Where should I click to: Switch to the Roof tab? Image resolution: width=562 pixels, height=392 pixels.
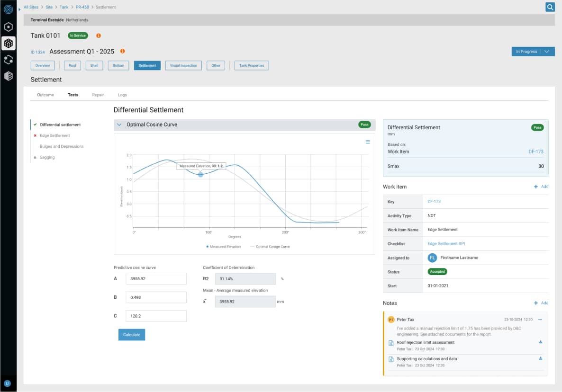tap(73, 65)
